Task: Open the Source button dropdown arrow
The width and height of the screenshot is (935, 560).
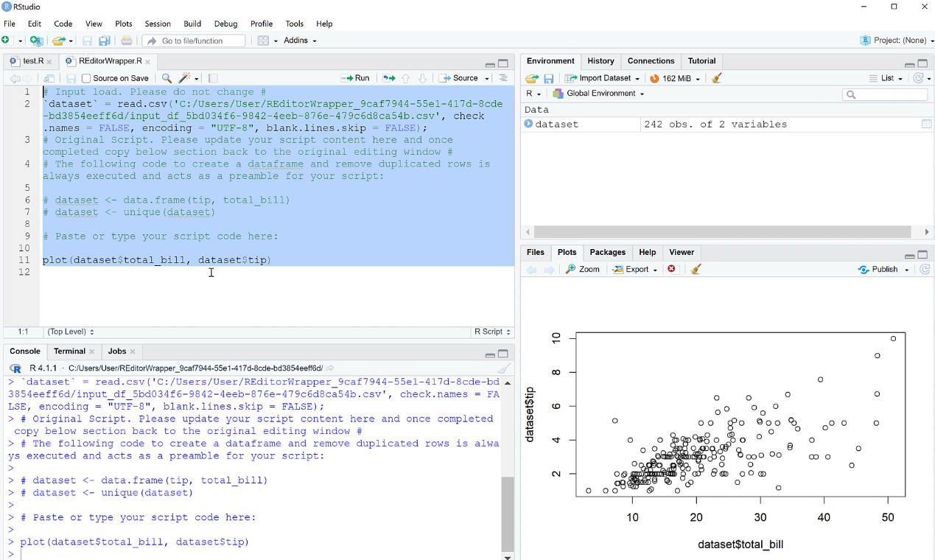Action: pyautogui.click(x=487, y=79)
